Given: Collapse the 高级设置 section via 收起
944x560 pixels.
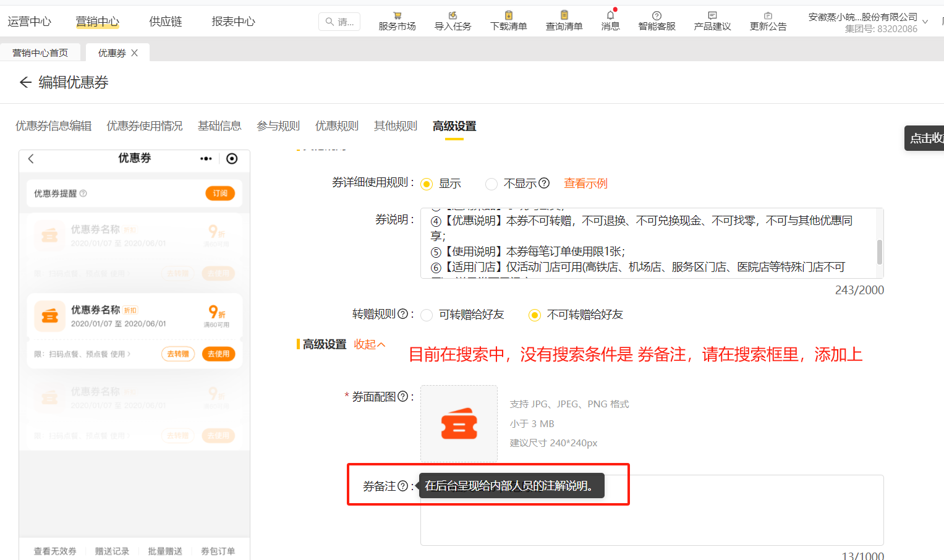Looking at the screenshot, I should [369, 344].
